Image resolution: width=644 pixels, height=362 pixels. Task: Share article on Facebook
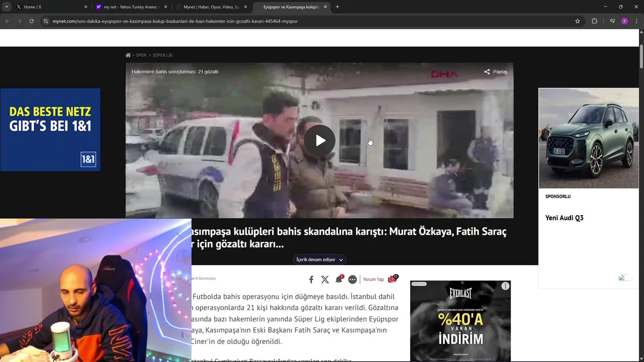click(311, 280)
